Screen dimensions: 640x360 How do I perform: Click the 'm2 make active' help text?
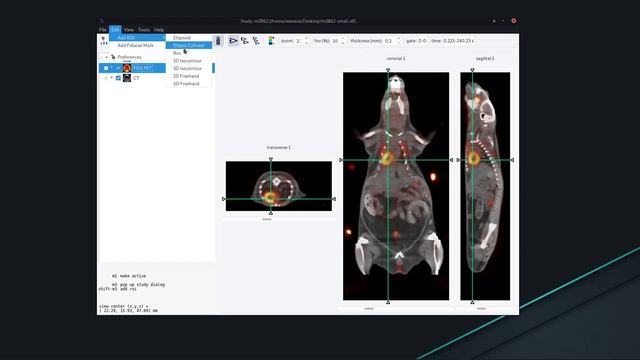tap(129, 276)
